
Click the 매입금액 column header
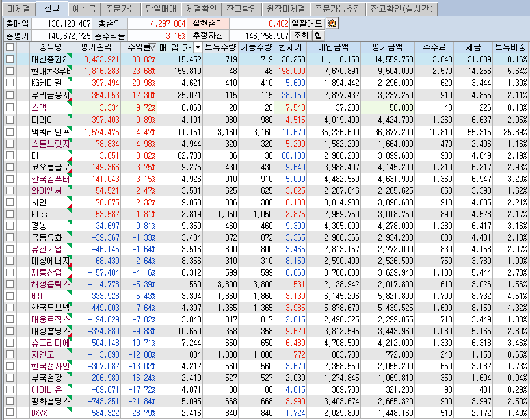pyautogui.click(x=333, y=47)
